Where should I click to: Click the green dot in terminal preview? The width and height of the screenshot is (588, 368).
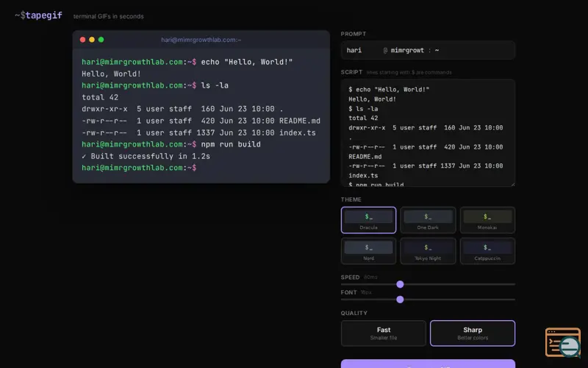tap(101, 40)
